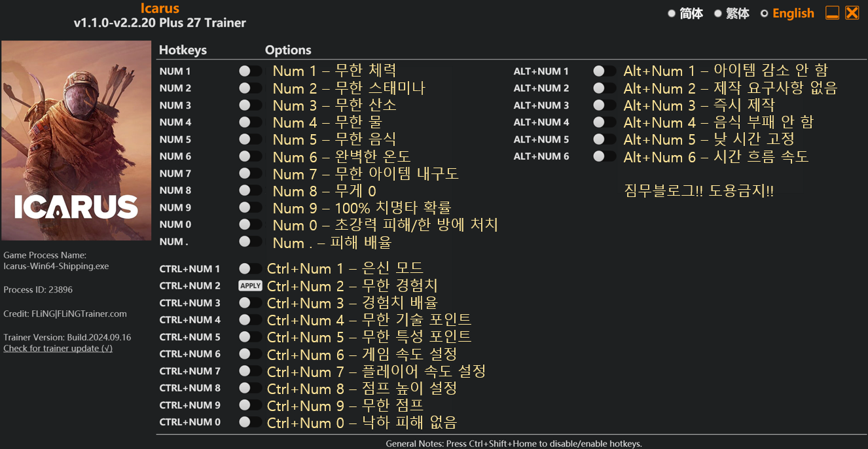Screen dimensions: 868x449
Task: Select 简体 language radio button
Action: pos(672,13)
